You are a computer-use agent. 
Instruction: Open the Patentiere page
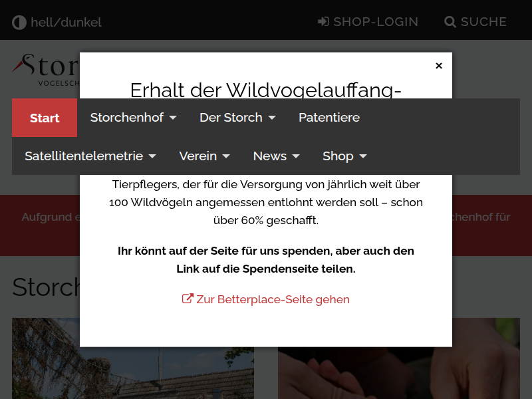point(329,118)
